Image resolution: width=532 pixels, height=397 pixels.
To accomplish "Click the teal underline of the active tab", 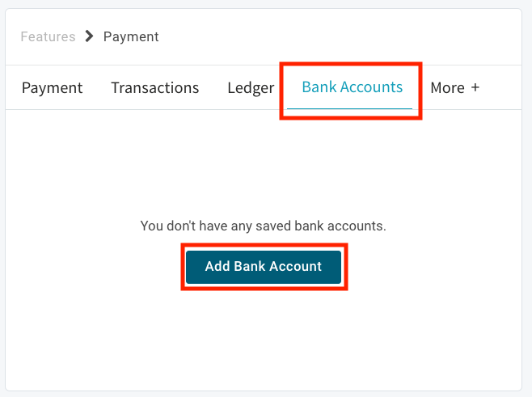I will [x=351, y=108].
